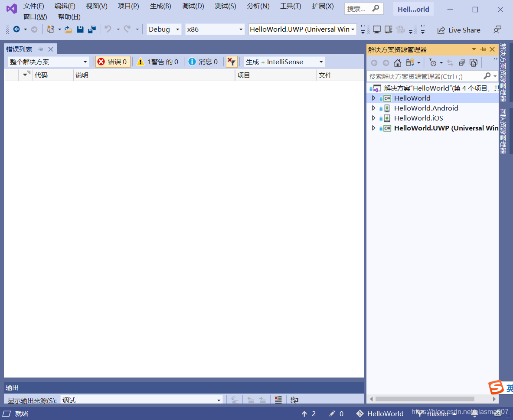The width and height of the screenshot is (513, 420).
Task: Sort by the 说明 column header
Action: pos(154,75)
